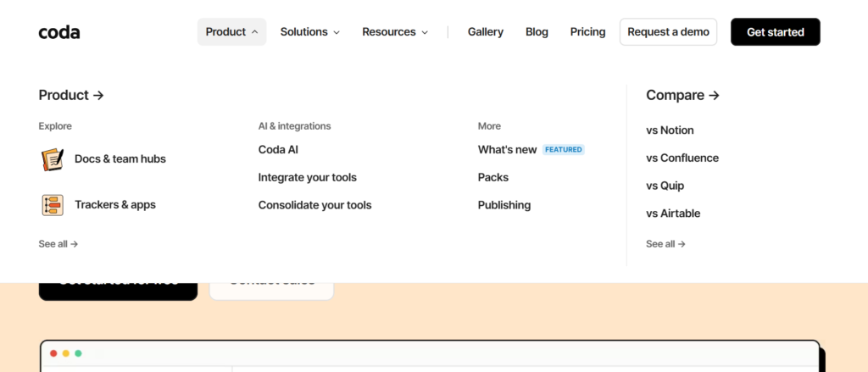Screen dimensions: 868x372
Task: Open the Packs link
Action: click(492, 178)
